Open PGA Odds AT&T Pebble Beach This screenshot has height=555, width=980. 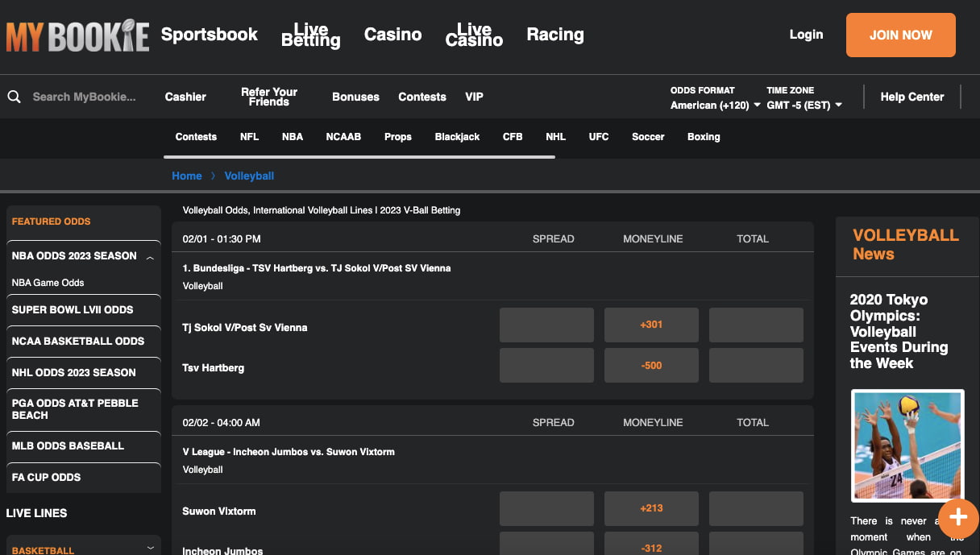coord(75,409)
